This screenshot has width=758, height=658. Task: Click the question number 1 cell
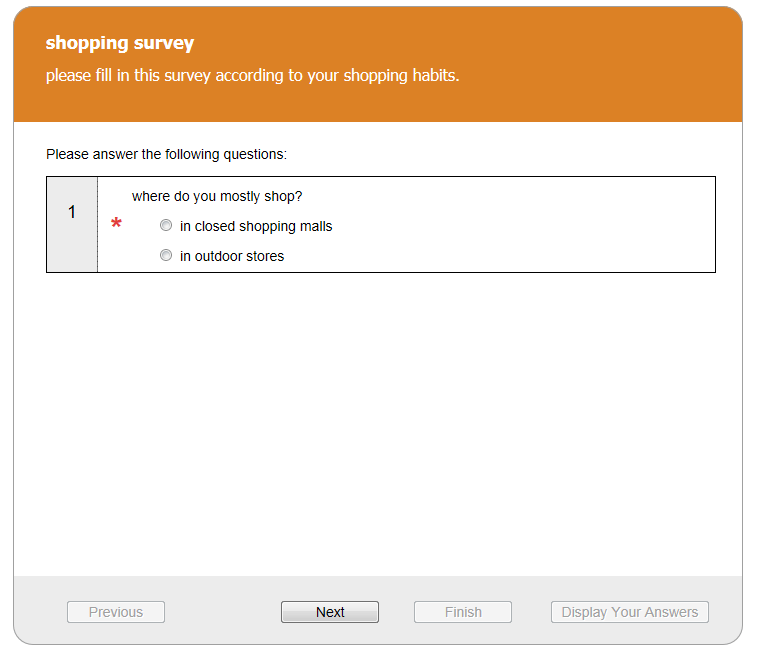point(72,213)
